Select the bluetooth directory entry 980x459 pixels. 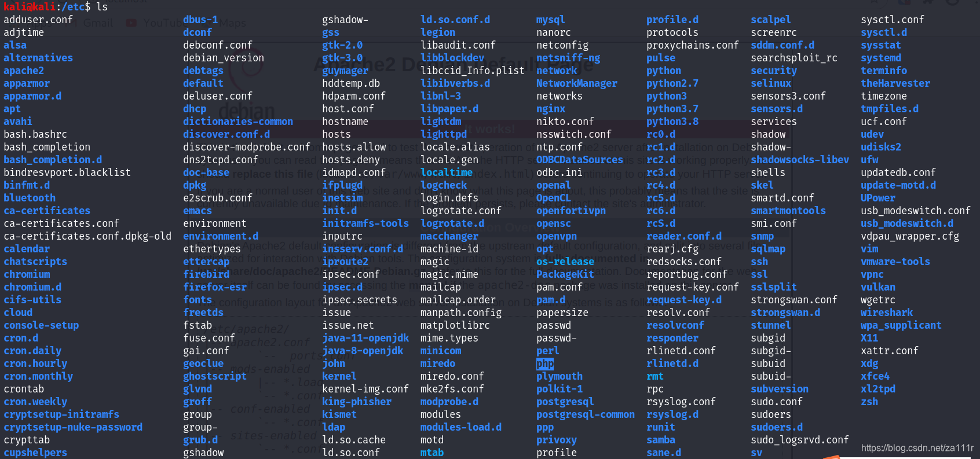coord(30,198)
